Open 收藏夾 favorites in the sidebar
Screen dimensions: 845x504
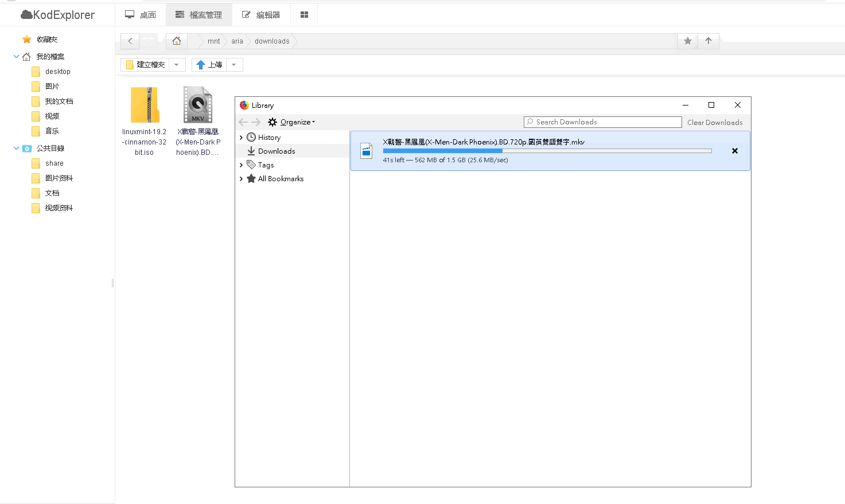click(x=47, y=40)
